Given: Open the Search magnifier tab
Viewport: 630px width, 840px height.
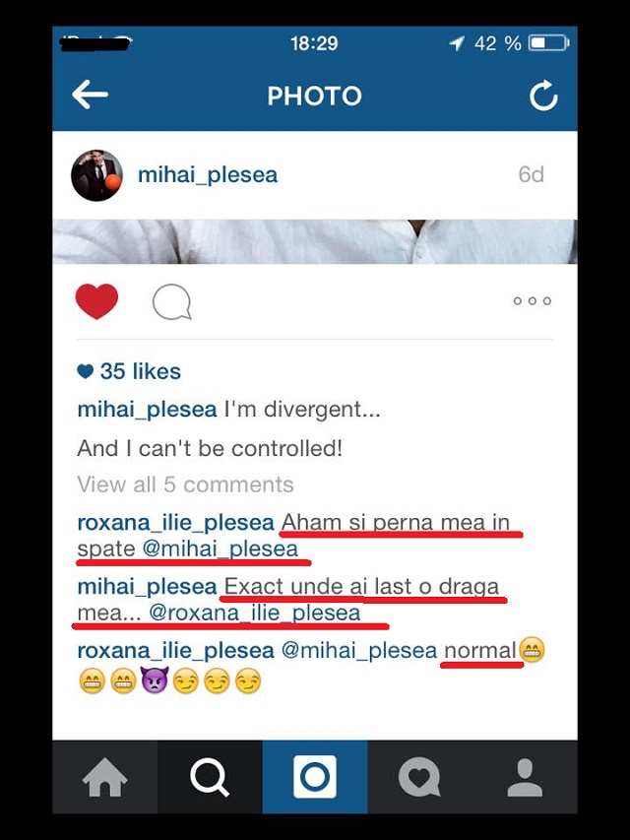Looking at the screenshot, I should tap(210, 777).
